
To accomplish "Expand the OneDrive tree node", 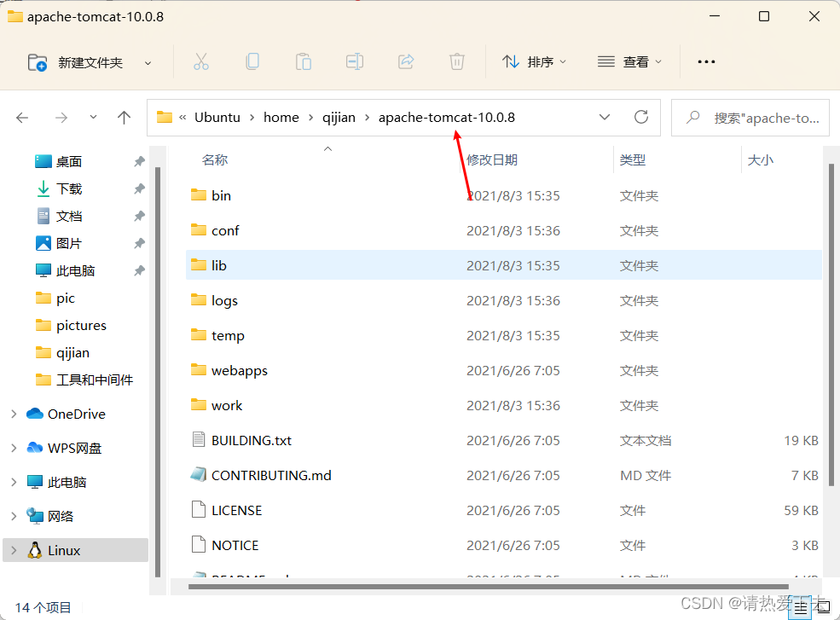I will (14, 414).
